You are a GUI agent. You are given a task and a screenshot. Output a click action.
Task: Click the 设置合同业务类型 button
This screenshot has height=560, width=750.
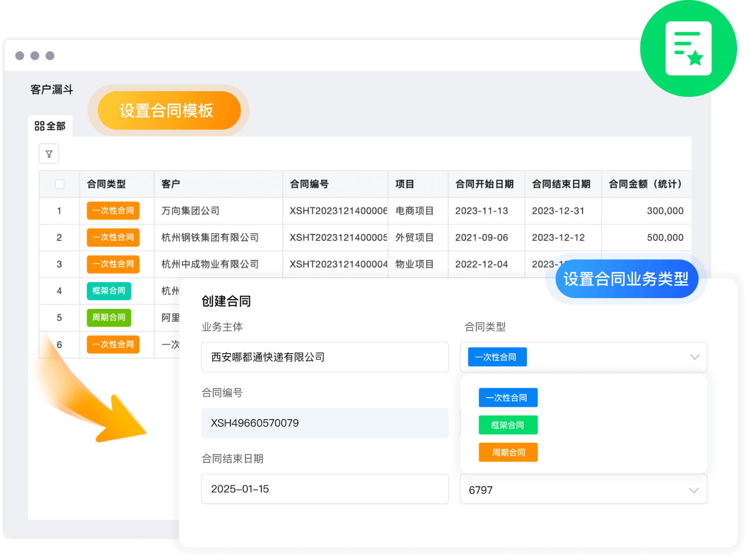[626, 279]
